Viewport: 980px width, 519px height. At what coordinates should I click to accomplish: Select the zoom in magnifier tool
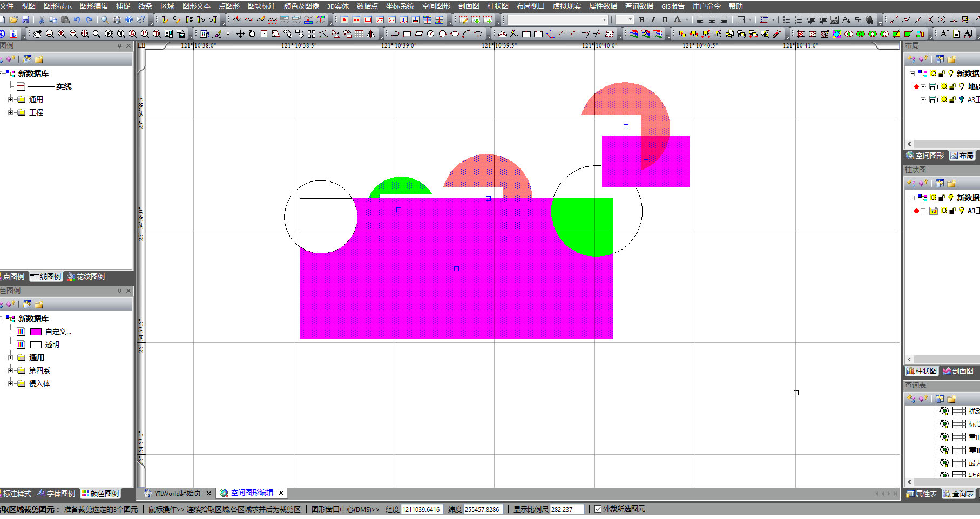62,33
